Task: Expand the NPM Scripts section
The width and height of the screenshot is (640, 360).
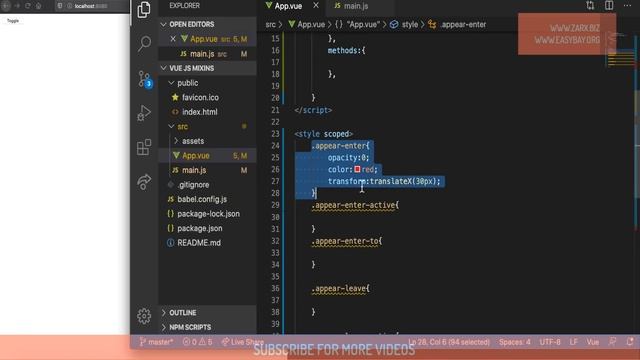Action: [207, 327]
